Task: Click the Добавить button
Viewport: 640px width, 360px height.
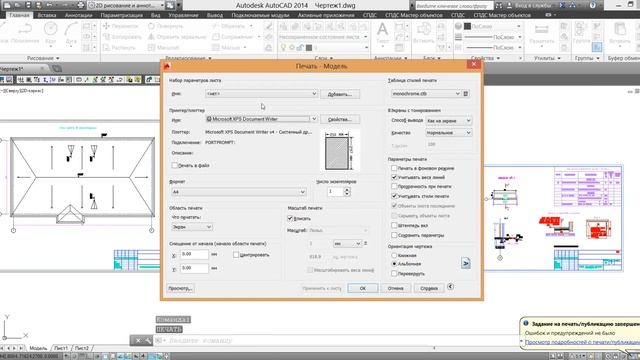Action: click(x=340, y=94)
